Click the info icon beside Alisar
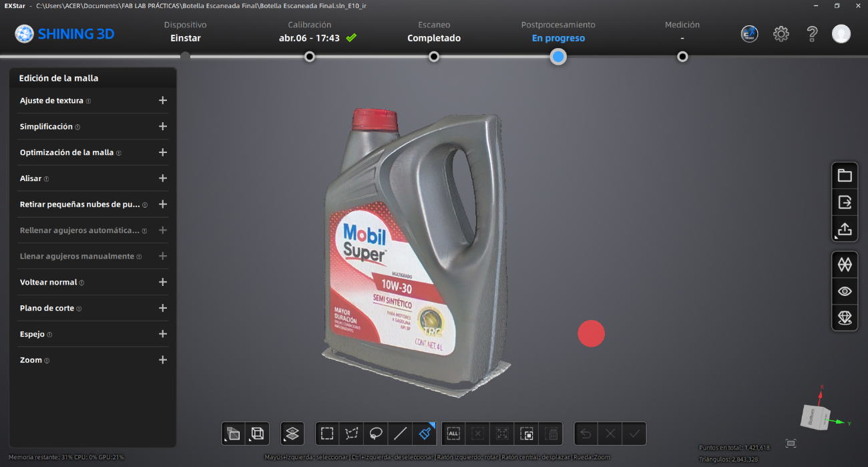The width and height of the screenshot is (868, 467). [x=46, y=179]
